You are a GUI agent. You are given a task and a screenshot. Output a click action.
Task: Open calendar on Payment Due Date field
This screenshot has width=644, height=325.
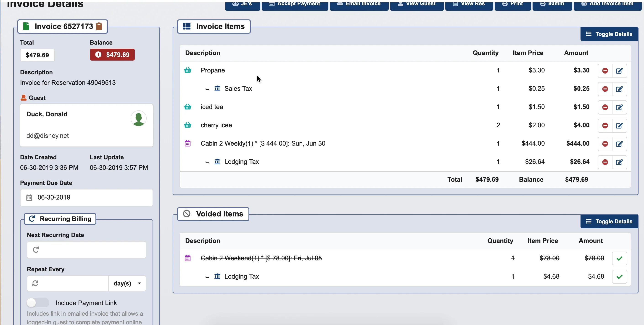[x=29, y=197]
